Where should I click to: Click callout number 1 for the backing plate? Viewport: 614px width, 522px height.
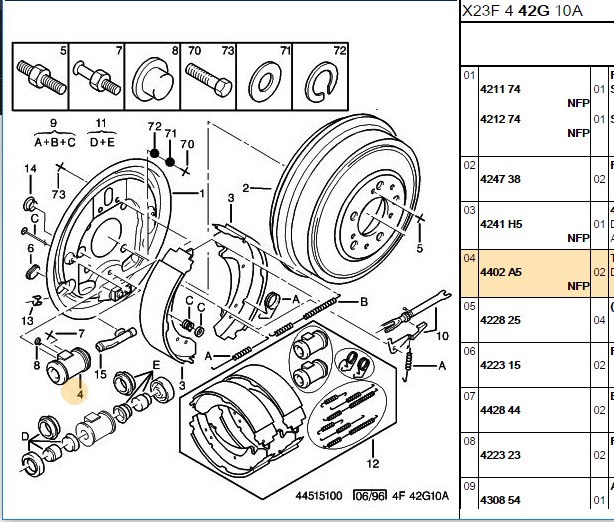[202, 193]
